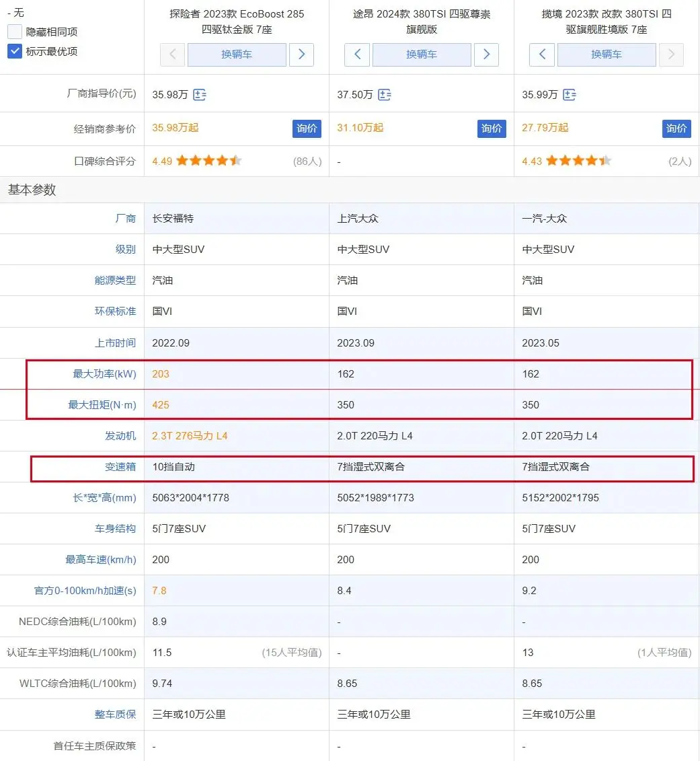Open price calculator icon beside 35.98万
This screenshot has height=761, width=700.
200,95
